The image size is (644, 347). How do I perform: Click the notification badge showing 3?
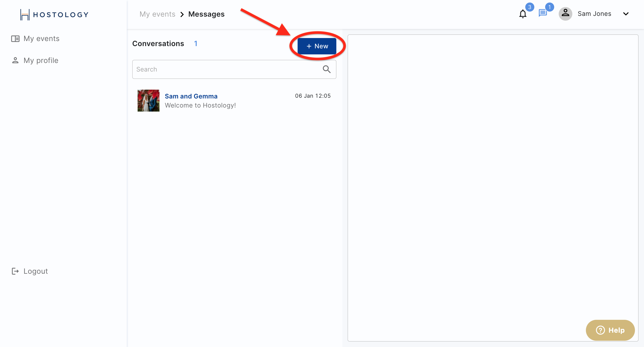click(530, 7)
